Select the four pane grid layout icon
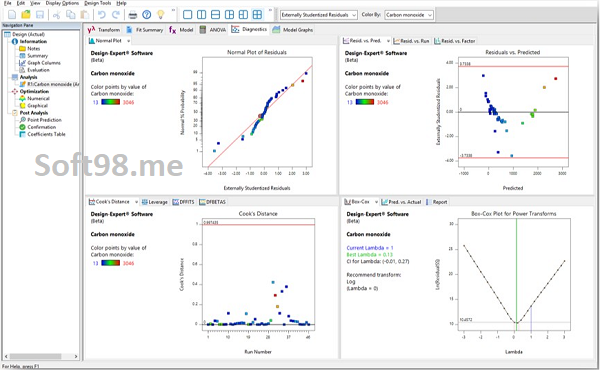 click(x=258, y=15)
